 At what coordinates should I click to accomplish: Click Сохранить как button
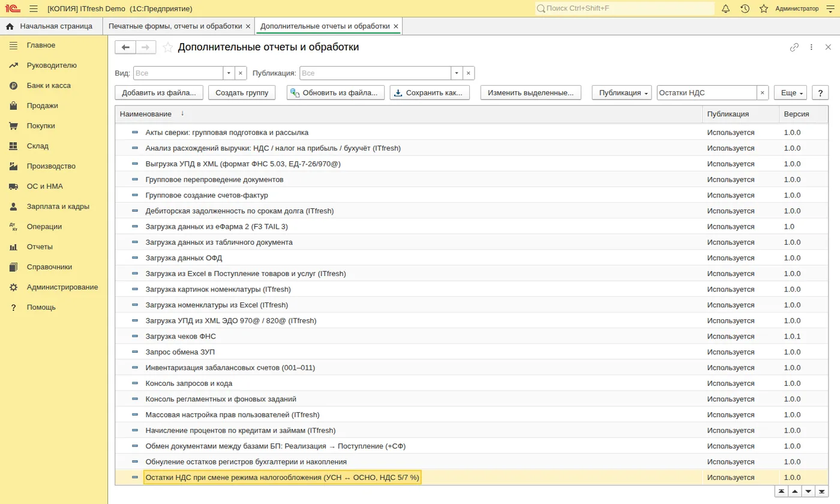(429, 93)
